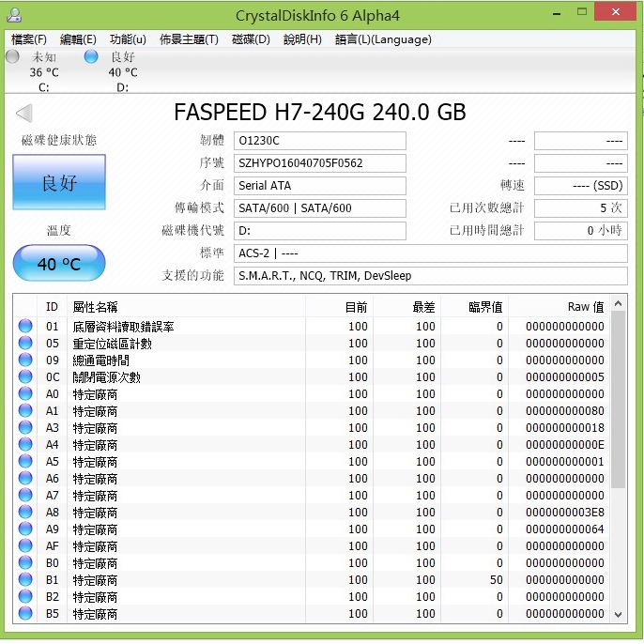The width and height of the screenshot is (644, 644).
Task: Click the 目前 column header
Action: click(339, 306)
